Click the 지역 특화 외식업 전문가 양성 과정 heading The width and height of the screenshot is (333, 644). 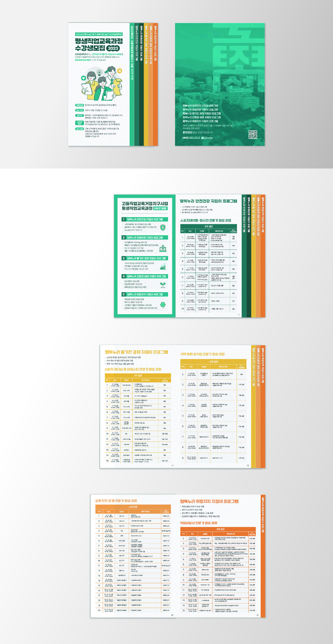click(x=202, y=354)
